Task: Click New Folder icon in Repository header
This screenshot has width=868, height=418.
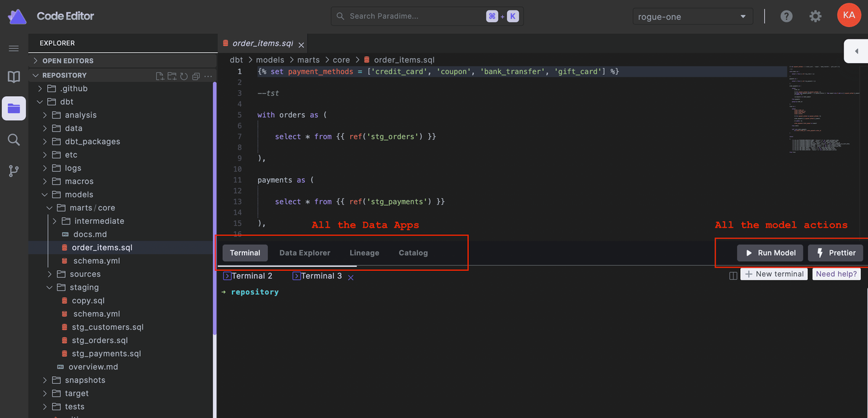Action: tap(172, 76)
